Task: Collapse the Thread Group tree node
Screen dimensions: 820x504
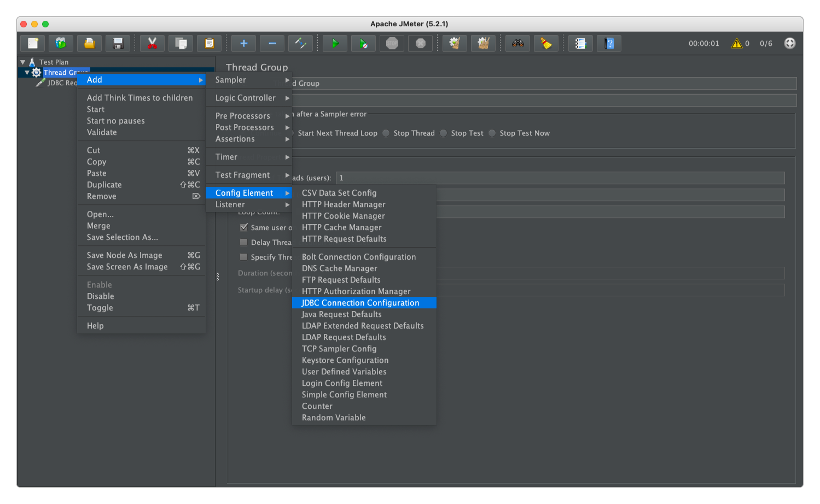Action: pyautogui.click(x=27, y=72)
